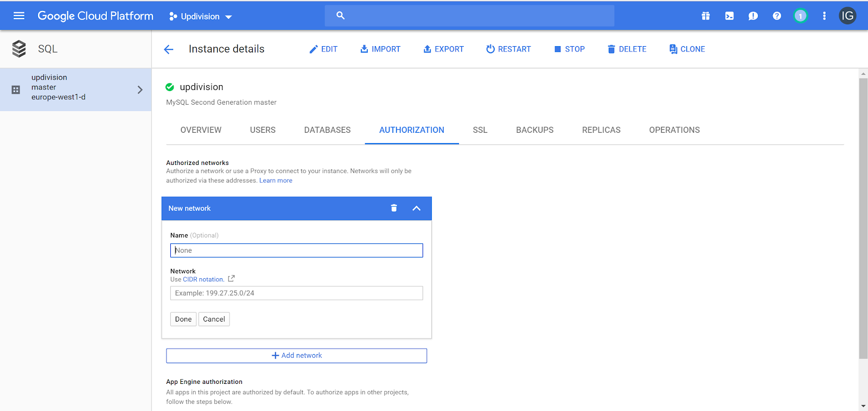Switch to the DATABASES tab
This screenshot has width=868, height=411.
[x=327, y=130]
